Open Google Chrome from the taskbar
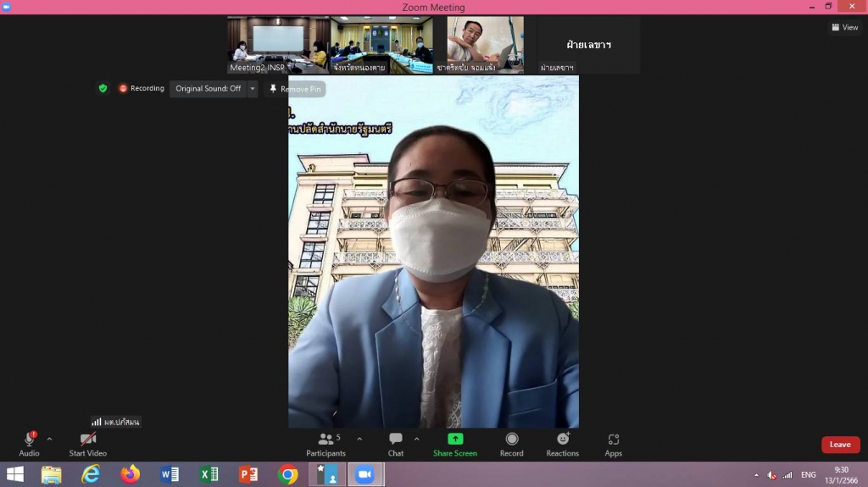Image resolution: width=868 pixels, height=487 pixels. pos(288,474)
